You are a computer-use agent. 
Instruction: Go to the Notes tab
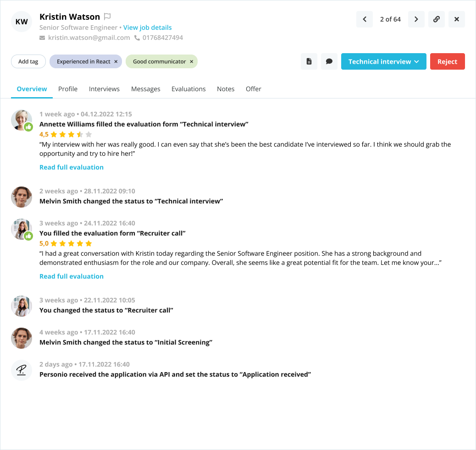click(x=226, y=89)
